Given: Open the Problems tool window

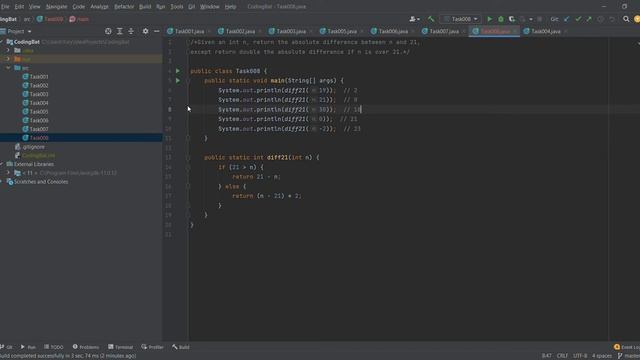Looking at the screenshot, I should point(86,347).
